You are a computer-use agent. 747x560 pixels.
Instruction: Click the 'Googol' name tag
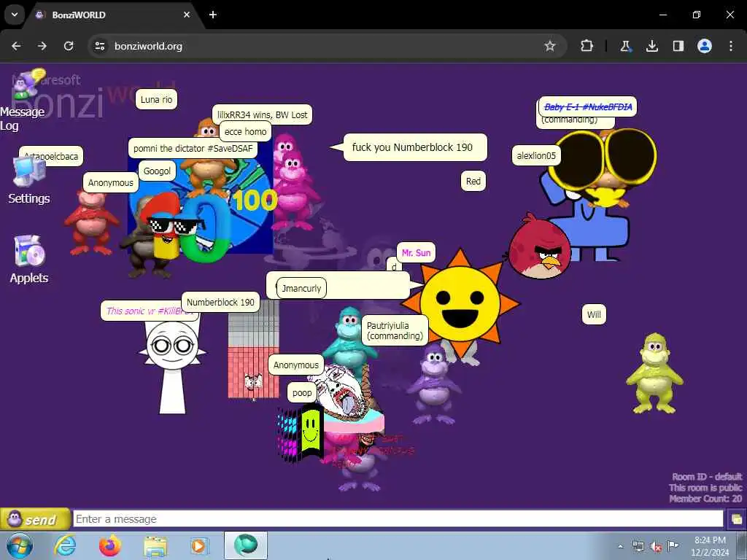point(158,171)
